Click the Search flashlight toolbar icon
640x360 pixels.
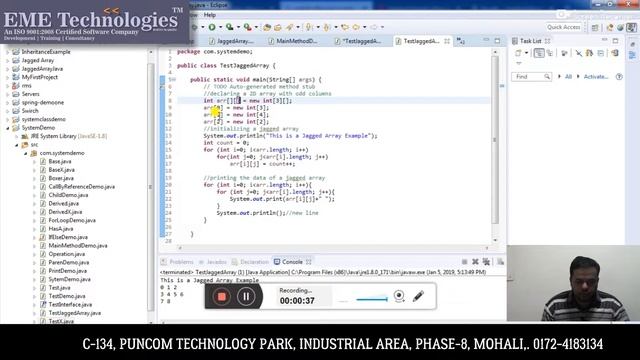289,27
